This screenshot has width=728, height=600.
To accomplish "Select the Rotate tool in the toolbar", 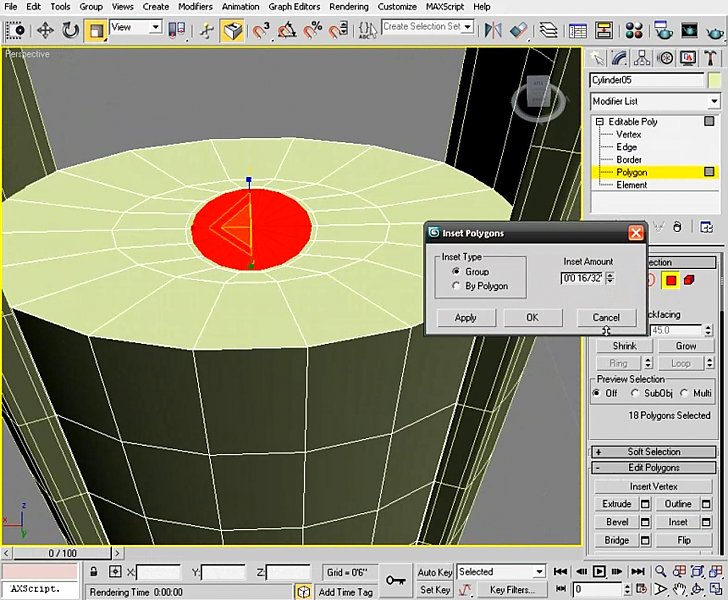I will pos(71,30).
